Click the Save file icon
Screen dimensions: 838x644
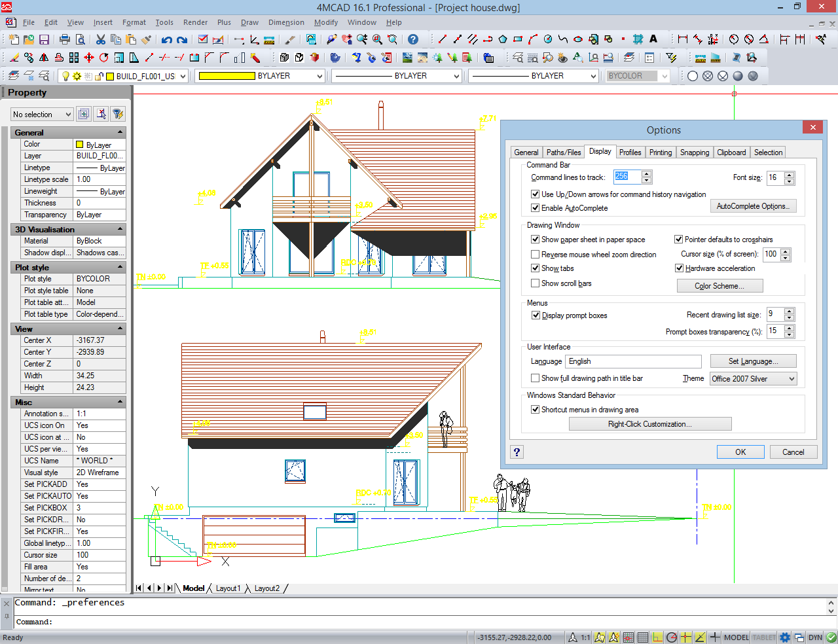44,39
